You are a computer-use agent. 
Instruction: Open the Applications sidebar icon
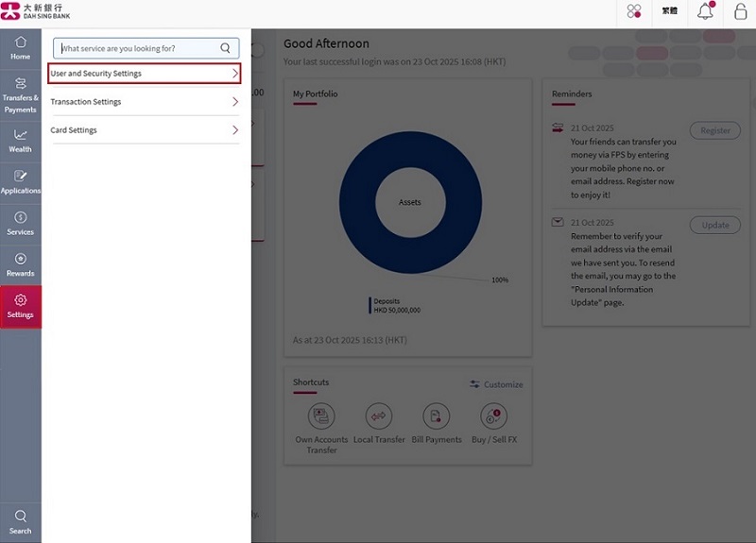pos(20,181)
